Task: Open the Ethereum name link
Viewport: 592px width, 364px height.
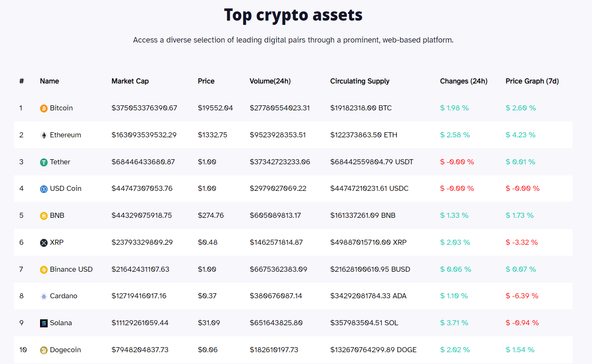Action: point(65,135)
